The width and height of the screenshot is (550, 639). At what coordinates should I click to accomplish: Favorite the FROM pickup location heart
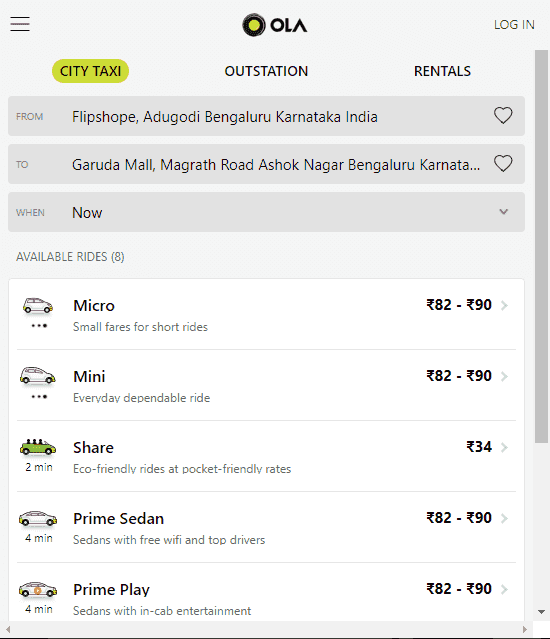[503, 116]
